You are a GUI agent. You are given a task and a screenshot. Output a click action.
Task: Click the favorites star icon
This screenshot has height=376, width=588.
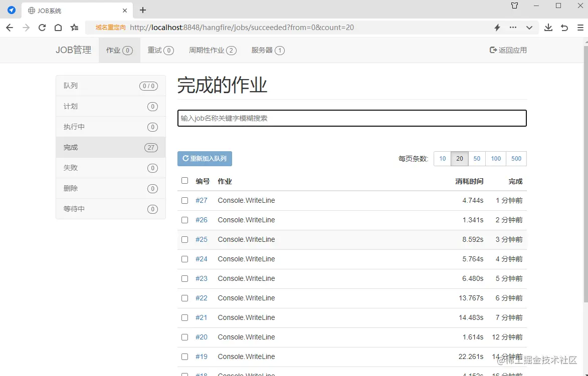74,28
